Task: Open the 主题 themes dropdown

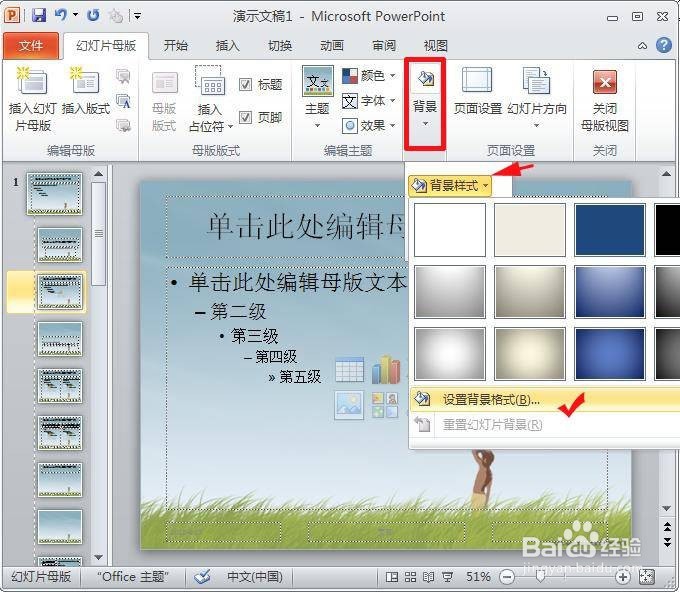Action: (x=317, y=98)
